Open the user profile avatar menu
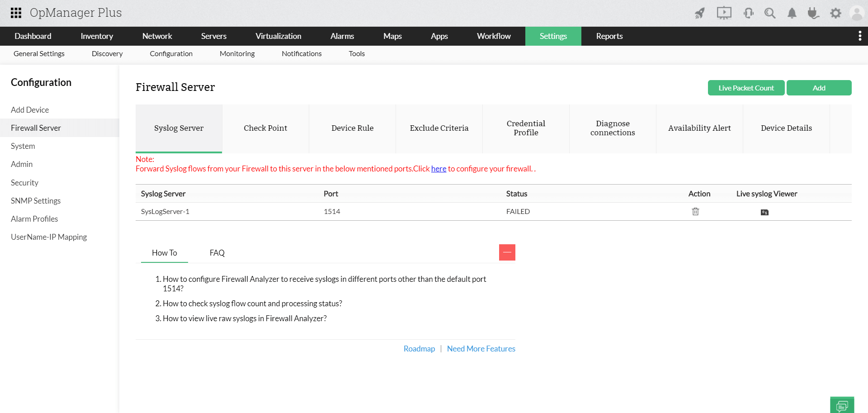The width and height of the screenshot is (868, 413). pyautogui.click(x=857, y=13)
